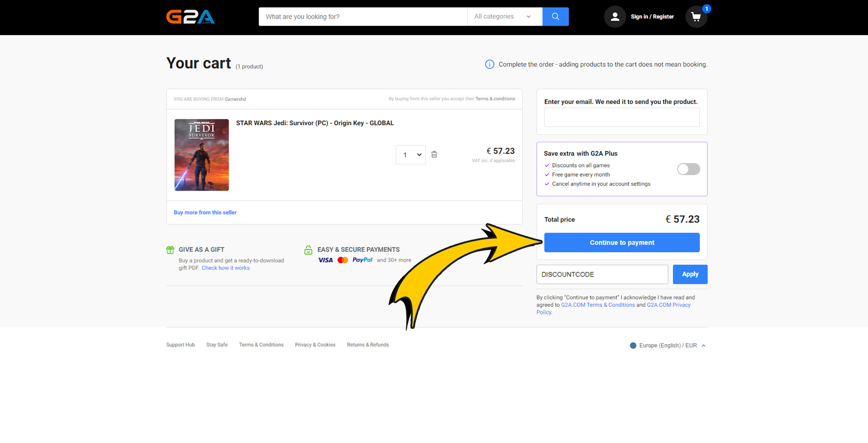868x443 pixels.
Task: Click 'Buy more from this seller' link
Action: coord(205,212)
